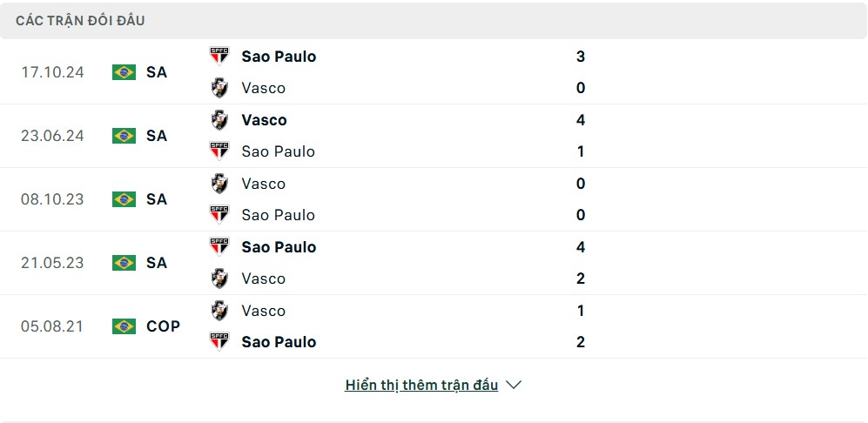Expand more matches with chevron arrow
The width and height of the screenshot is (868, 423).
click(x=514, y=385)
